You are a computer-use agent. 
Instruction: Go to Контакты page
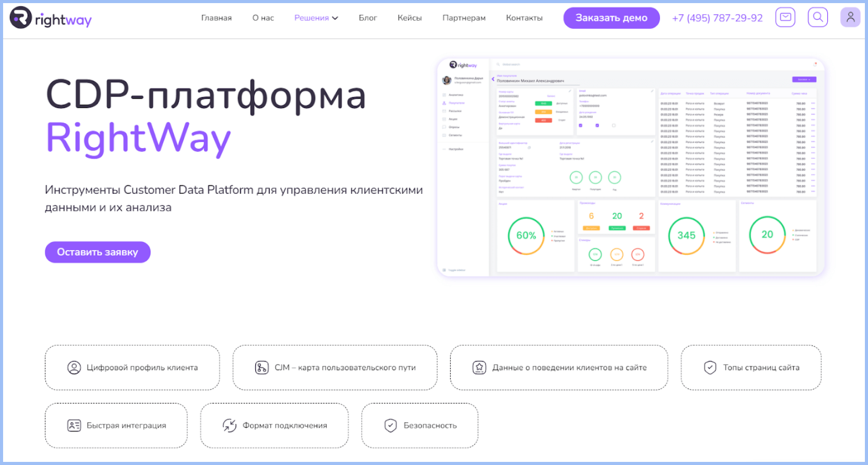[x=524, y=18]
